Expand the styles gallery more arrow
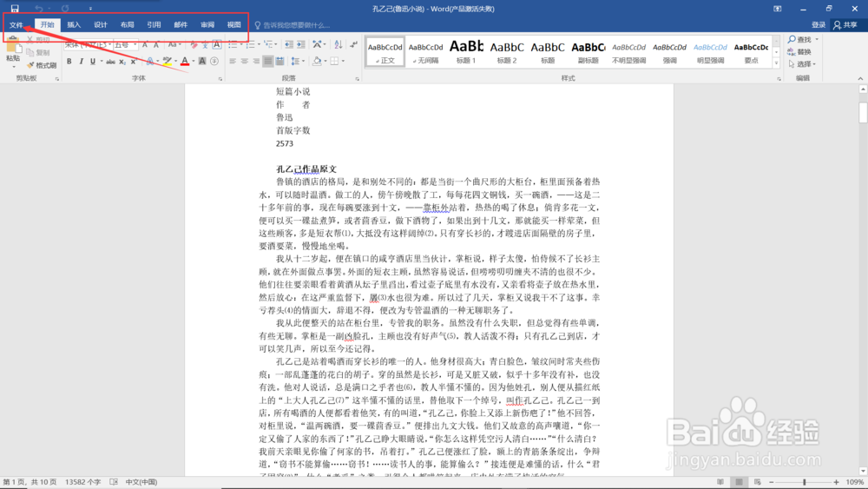This screenshot has width=868, height=489. tap(776, 64)
